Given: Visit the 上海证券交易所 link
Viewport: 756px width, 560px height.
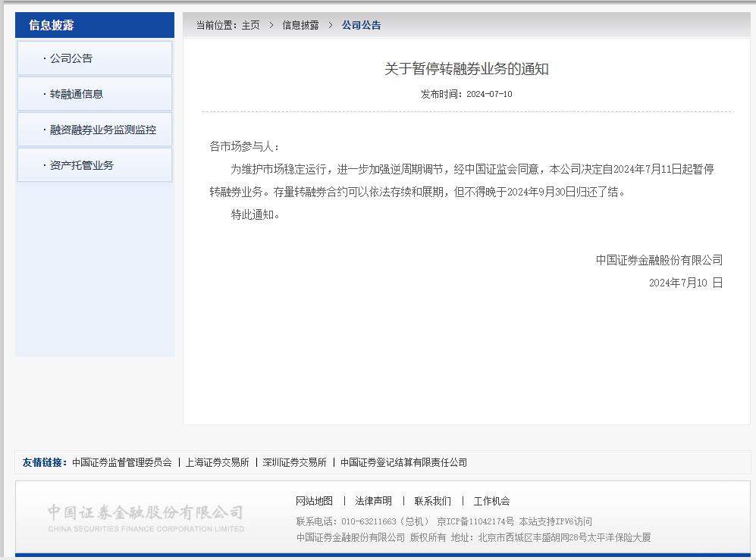Looking at the screenshot, I should coord(217,463).
